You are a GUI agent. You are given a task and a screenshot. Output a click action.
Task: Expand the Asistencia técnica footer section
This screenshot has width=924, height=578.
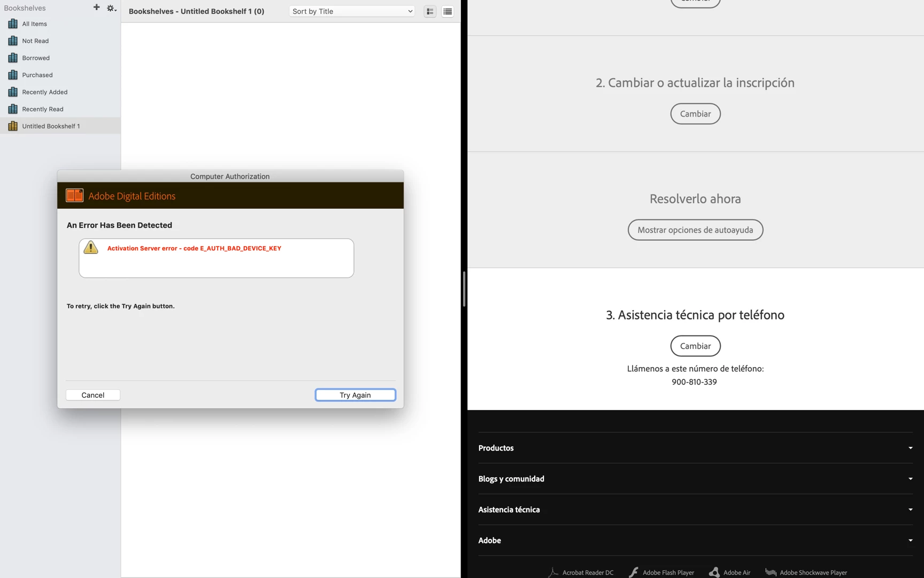695,509
